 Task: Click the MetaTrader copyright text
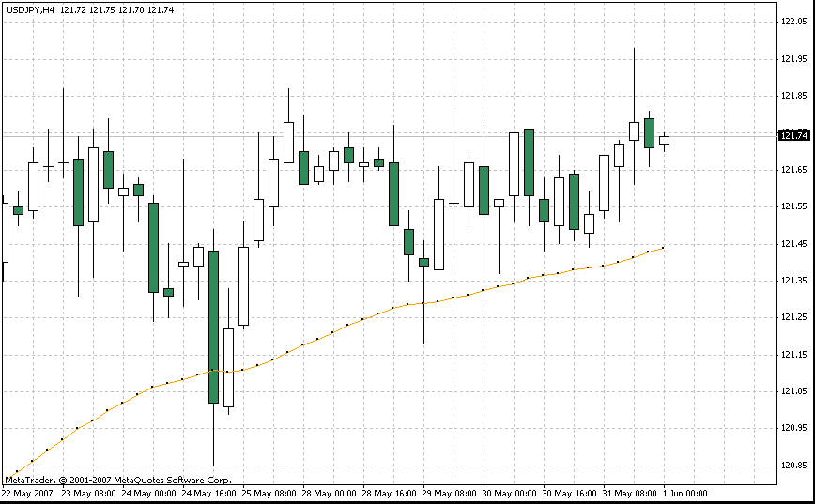[x=117, y=480]
